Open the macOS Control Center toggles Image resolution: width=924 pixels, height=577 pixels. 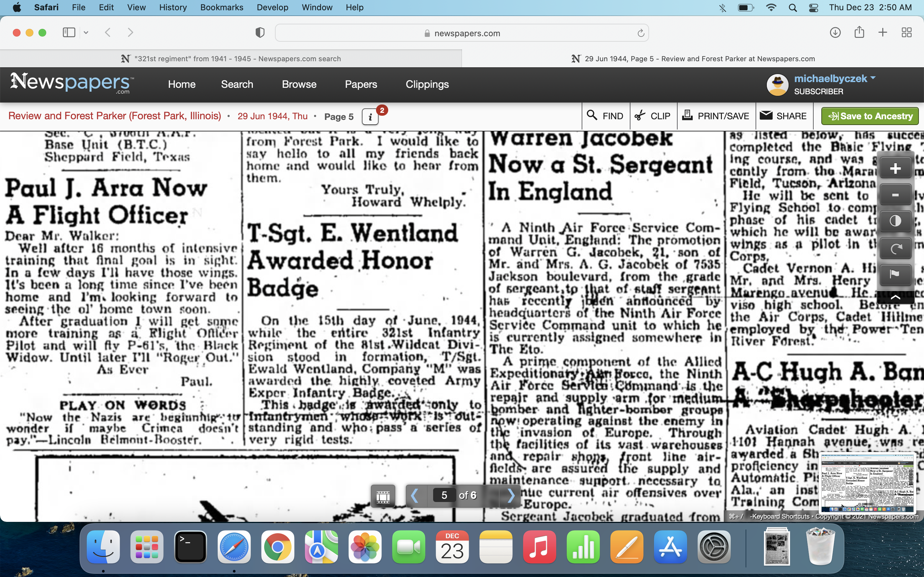coord(814,8)
